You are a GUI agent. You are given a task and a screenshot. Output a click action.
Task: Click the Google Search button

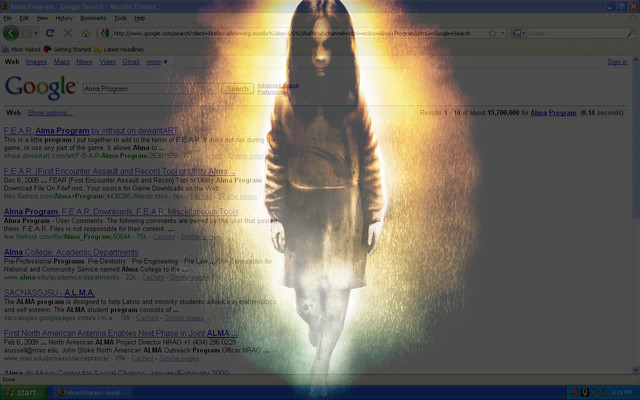click(x=237, y=89)
